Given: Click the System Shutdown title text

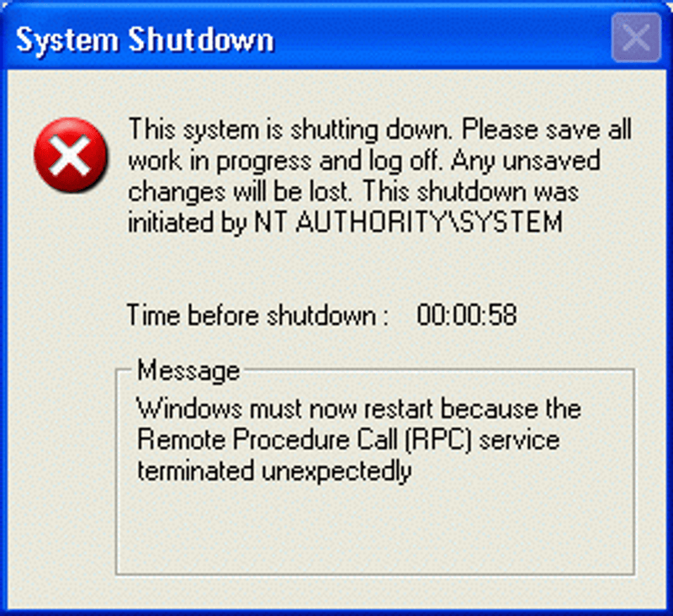Looking at the screenshot, I should click(145, 40).
